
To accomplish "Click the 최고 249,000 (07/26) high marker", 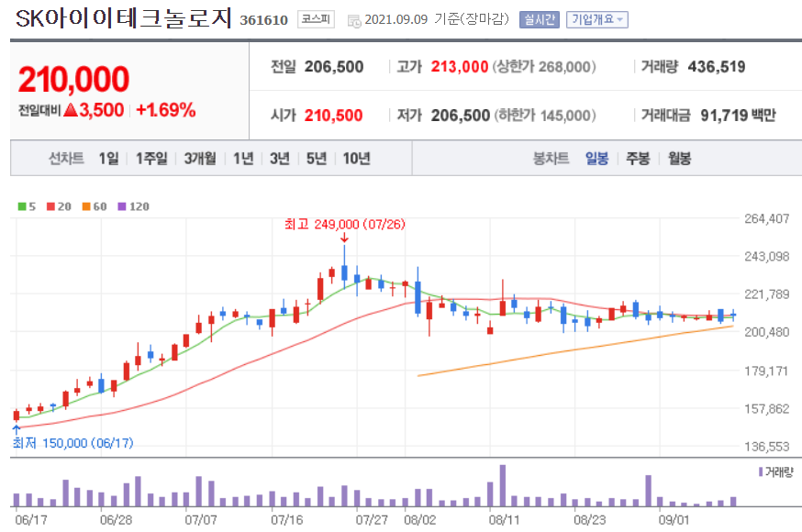I will point(345,225).
